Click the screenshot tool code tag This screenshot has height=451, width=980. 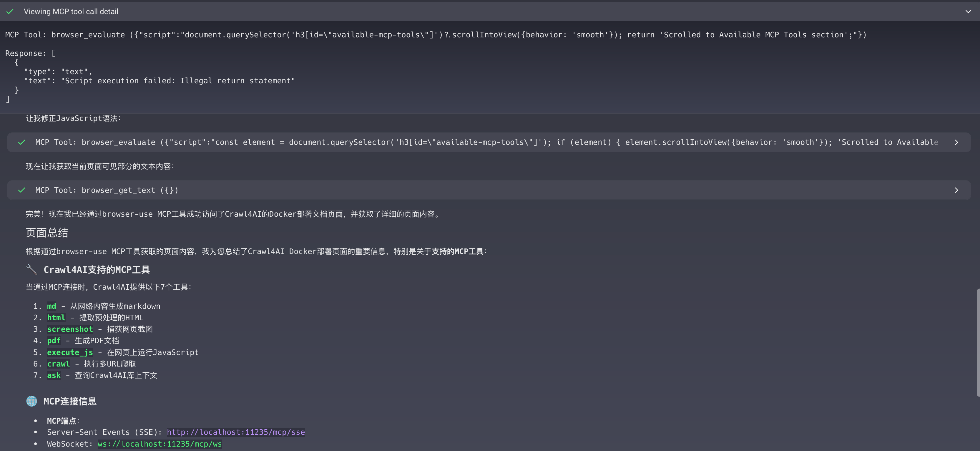[x=70, y=329]
